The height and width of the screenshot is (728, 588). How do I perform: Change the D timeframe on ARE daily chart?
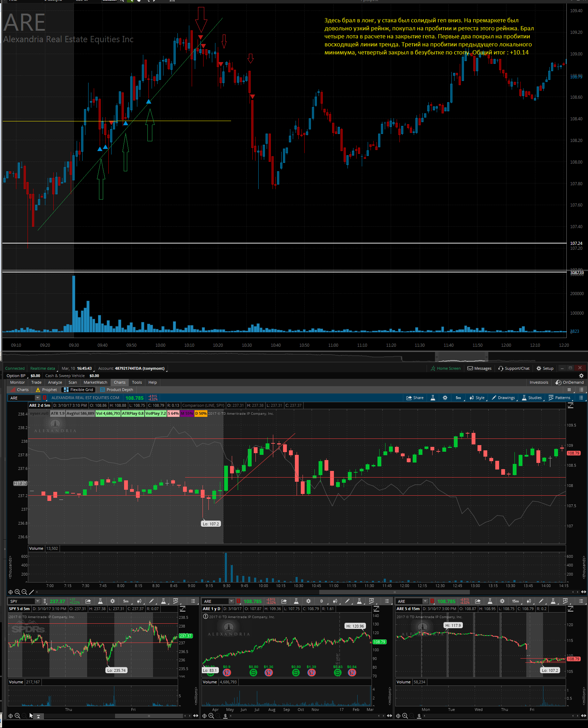click(x=321, y=601)
